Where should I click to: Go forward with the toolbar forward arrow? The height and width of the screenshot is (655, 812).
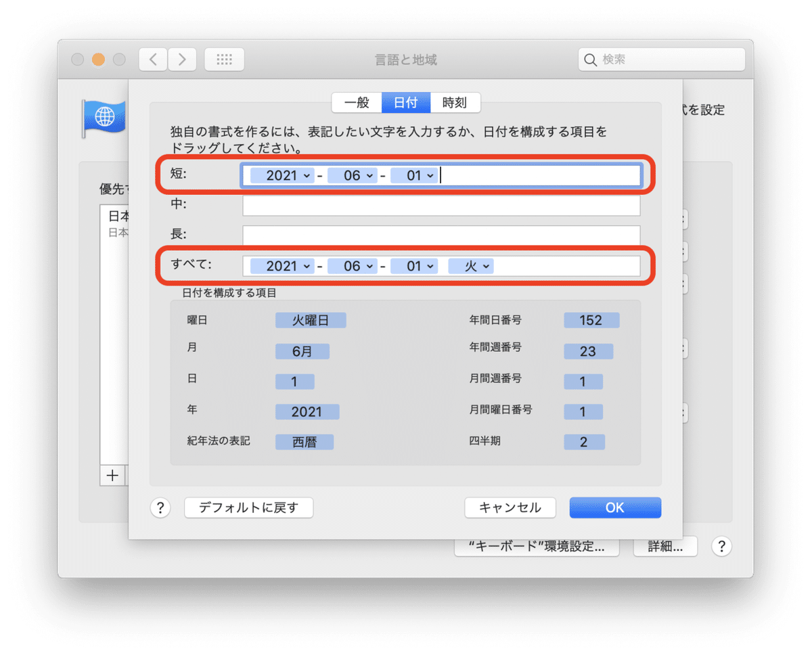coord(182,60)
